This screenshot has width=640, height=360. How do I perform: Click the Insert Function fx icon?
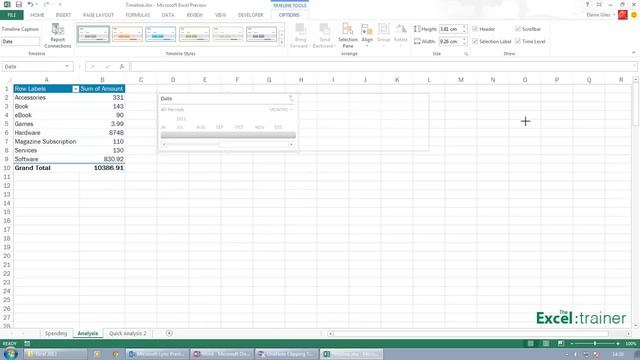pyautogui.click(x=122, y=67)
